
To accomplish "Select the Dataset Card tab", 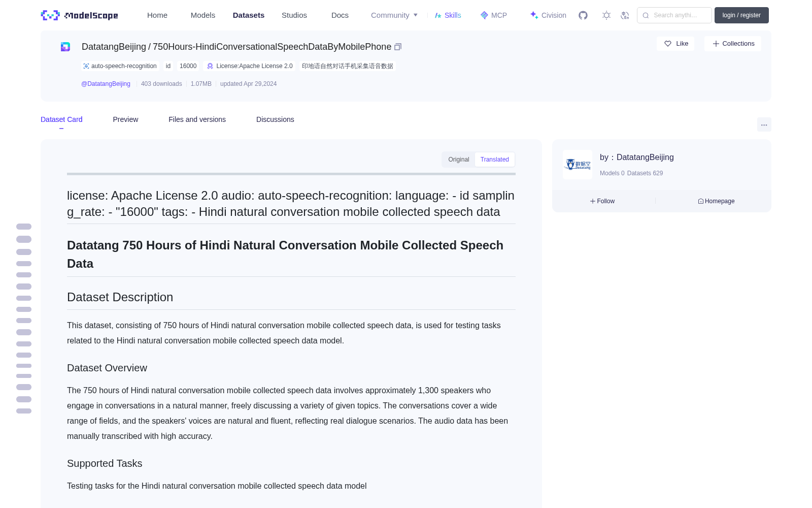I will click(61, 119).
